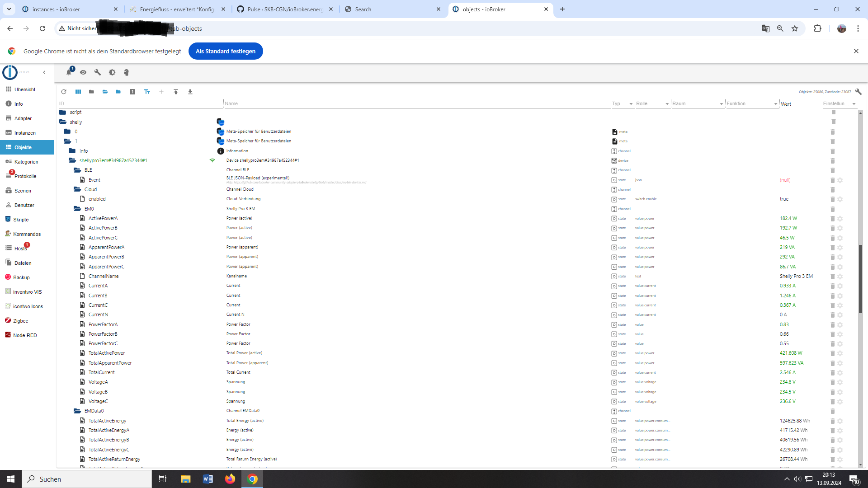The image size is (868, 488).
Task: Open Instanzen in the sidebar menu
Action: tap(25, 133)
